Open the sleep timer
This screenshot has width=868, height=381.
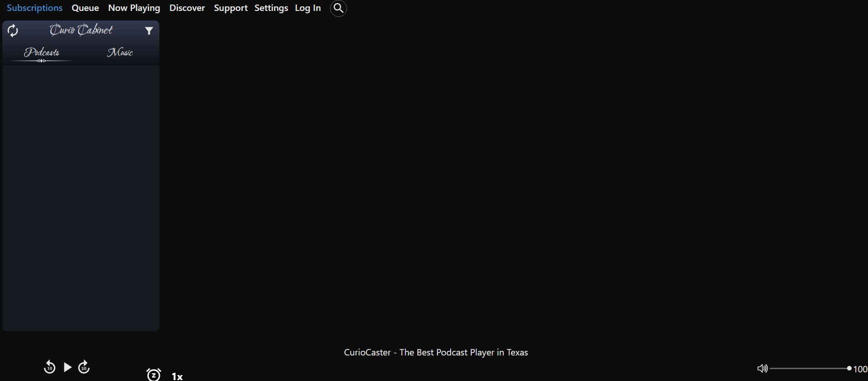pos(154,375)
